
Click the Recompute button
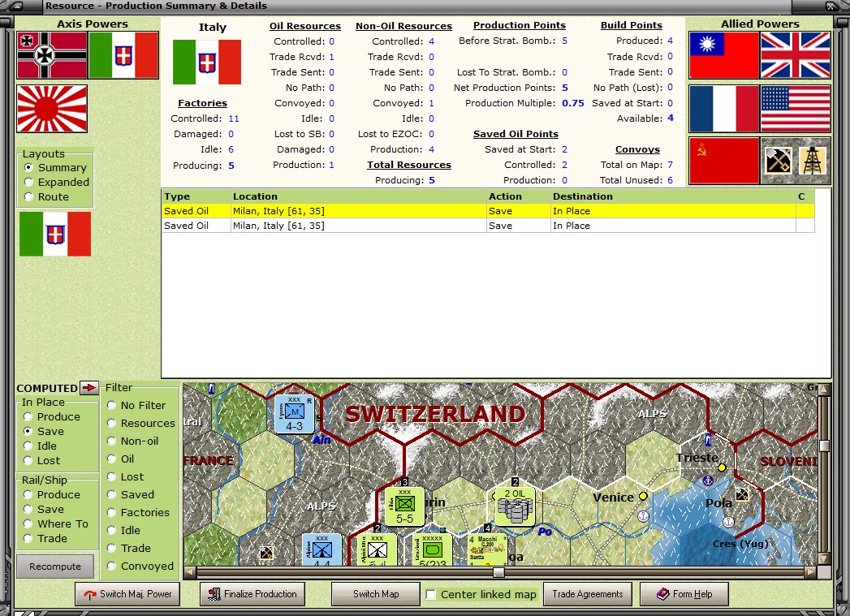click(x=54, y=566)
